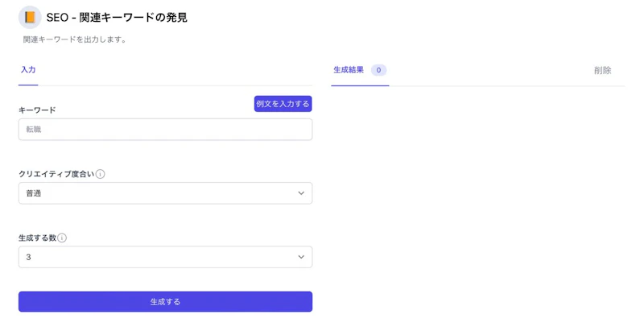Click the 生成する数 label text
This screenshot has width=644, height=327.
[37, 238]
